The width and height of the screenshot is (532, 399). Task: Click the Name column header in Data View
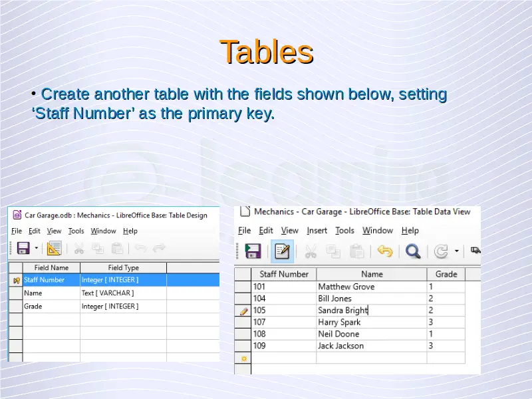[x=372, y=274]
